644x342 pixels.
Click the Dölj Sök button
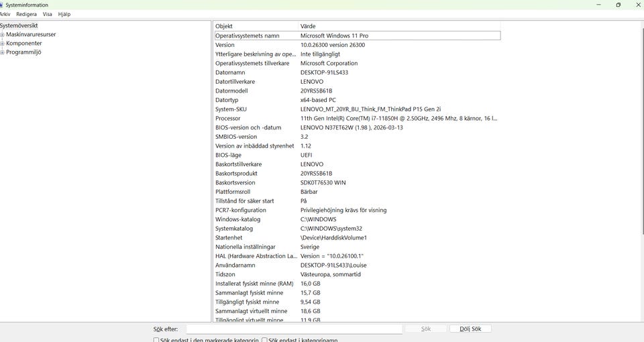(x=470, y=329)
